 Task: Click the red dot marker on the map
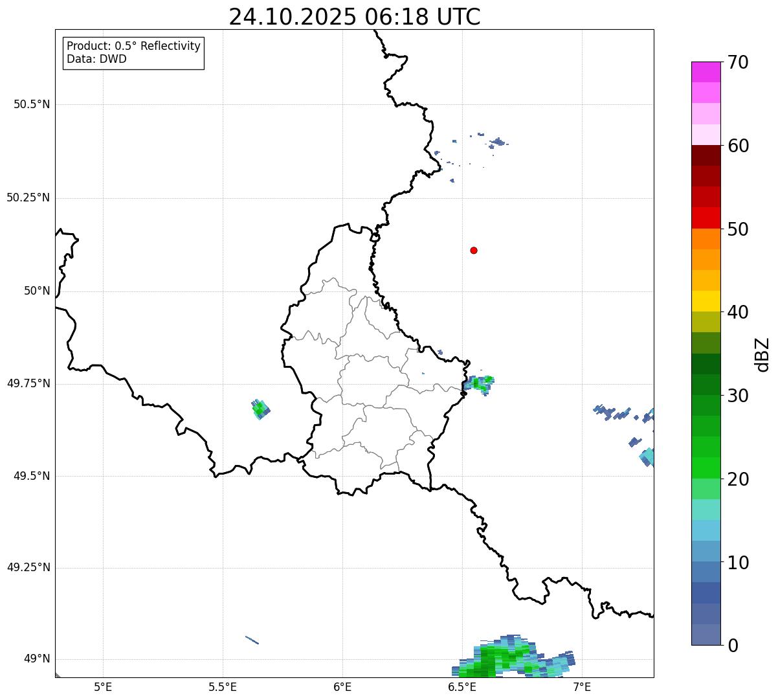click(x=474, y=251)
